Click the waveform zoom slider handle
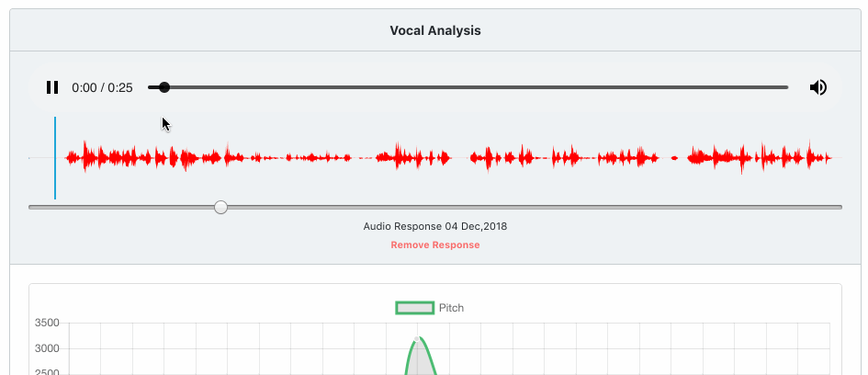Image resolution: width=868 pixels, height=375 pixels. (220, 207)
